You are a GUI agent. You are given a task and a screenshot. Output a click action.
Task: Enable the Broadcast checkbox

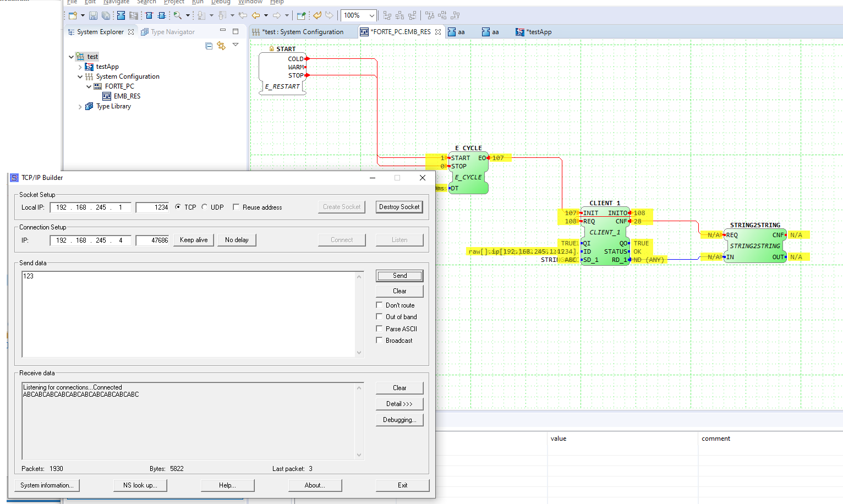(x=379, y=340)
